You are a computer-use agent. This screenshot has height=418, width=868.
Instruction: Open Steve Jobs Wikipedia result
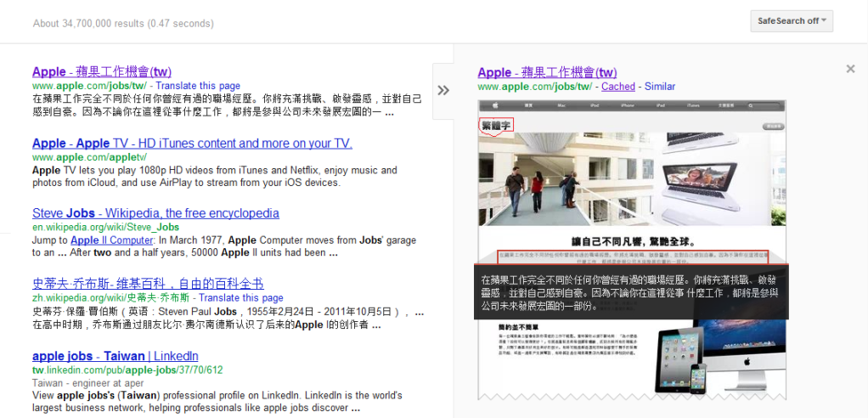pyautogui.click(x=155, y=213)
